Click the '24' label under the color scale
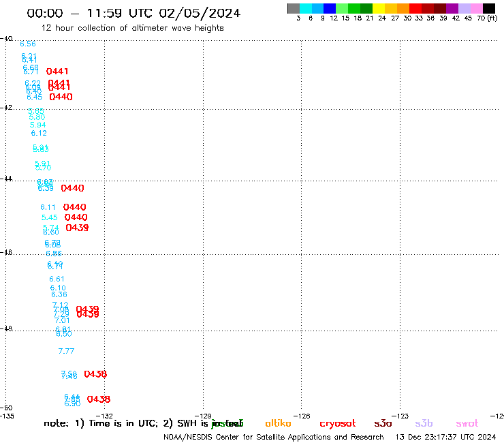 (x=382, y=18)
